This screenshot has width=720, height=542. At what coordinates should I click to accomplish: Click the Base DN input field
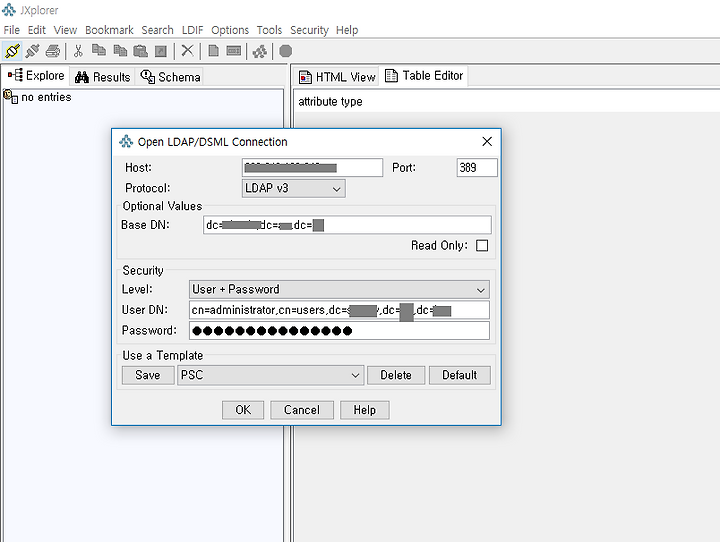coord(347,225)
